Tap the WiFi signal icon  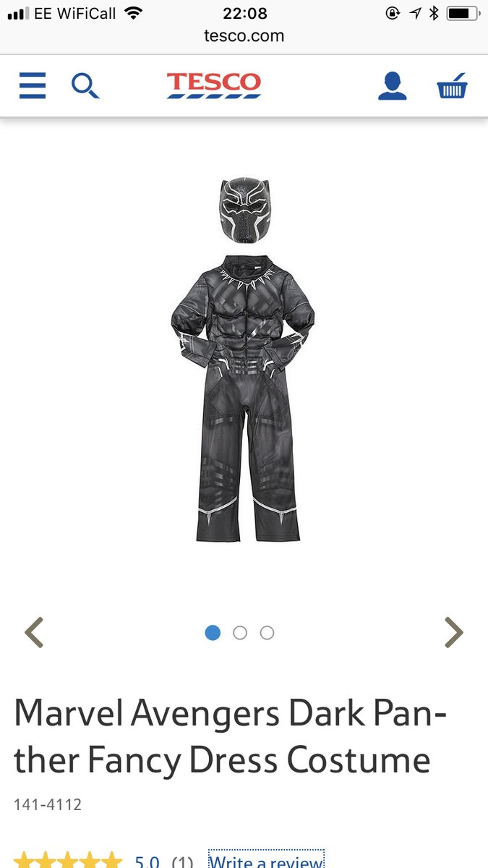pyautogui.click(x=133, y=13)
